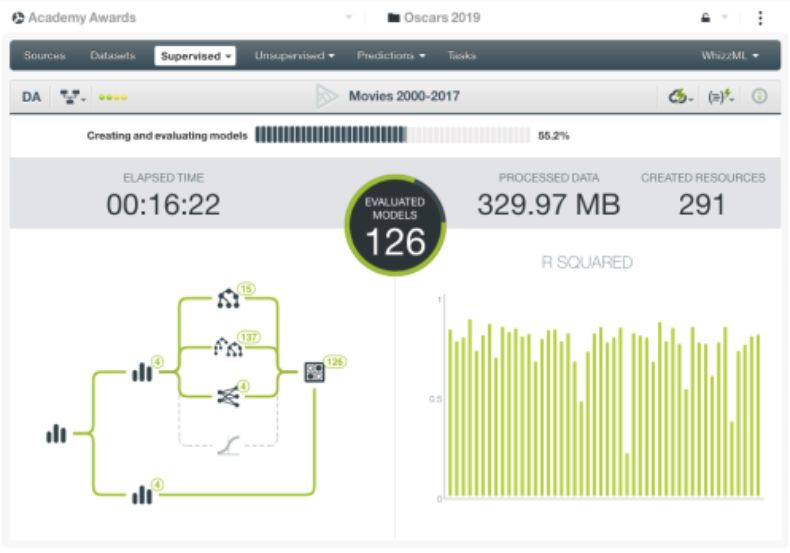Click the Evaluated Models 126 circle
The height and width of the screenshot is (553, 790).
pyautogui.click(x=396, y=225)
